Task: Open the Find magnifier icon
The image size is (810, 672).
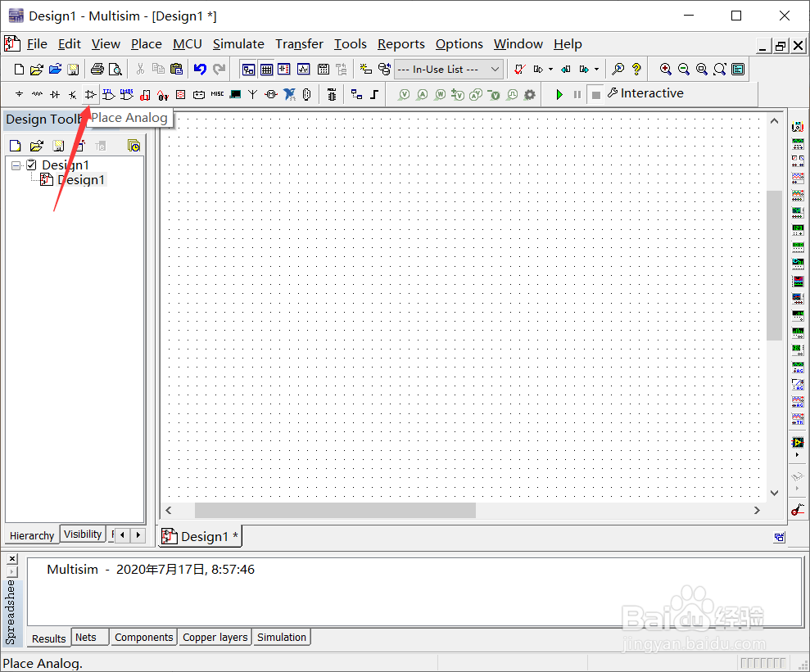Action: point(618,69)
